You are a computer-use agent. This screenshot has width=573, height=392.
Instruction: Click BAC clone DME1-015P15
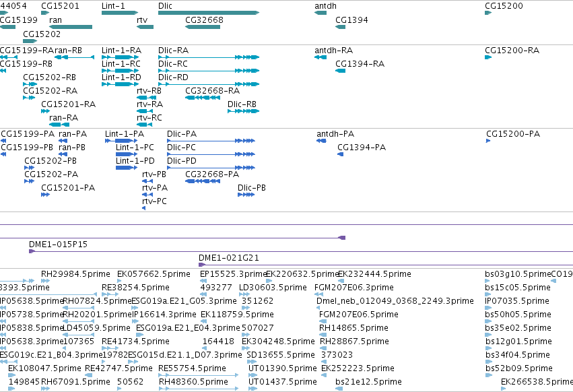[x=301, y=252]
